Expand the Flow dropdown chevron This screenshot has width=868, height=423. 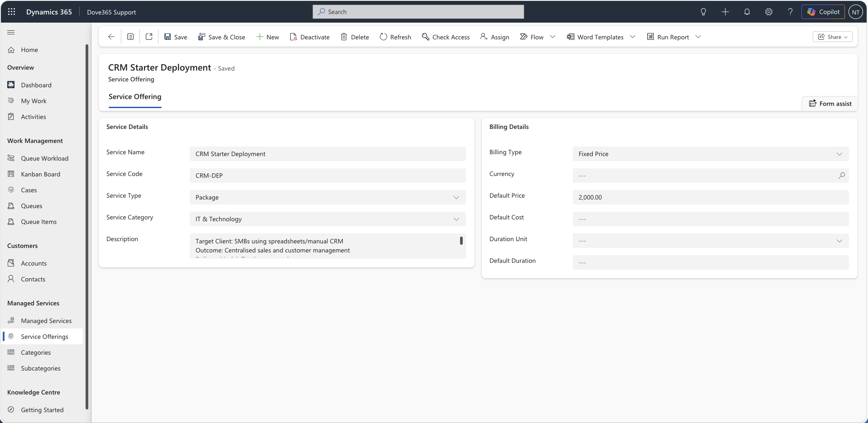click(x=553, y=37)
